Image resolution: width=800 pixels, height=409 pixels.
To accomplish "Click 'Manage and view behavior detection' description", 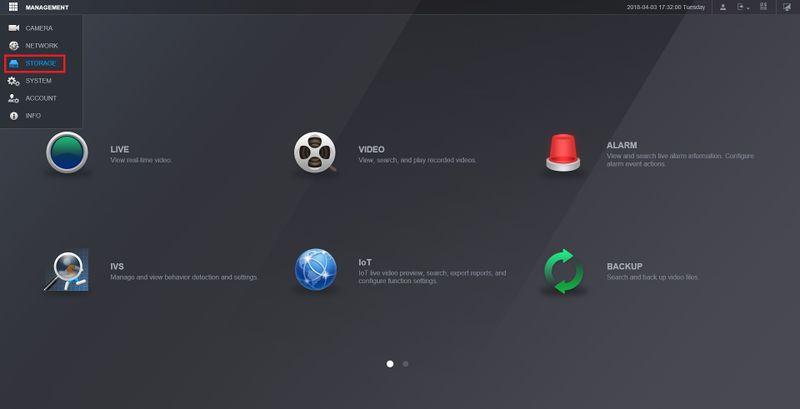I will 184,277.
